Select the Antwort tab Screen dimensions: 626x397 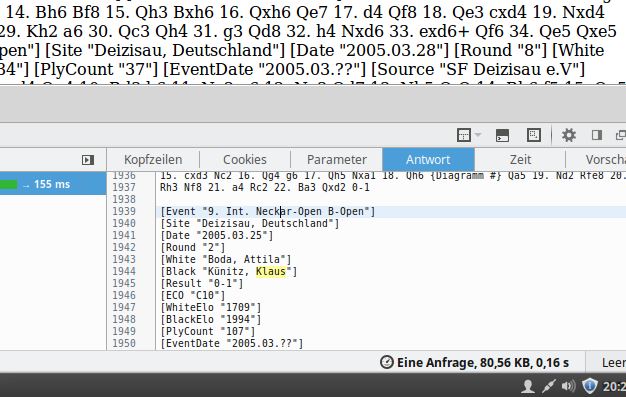(x=428, y=159)
